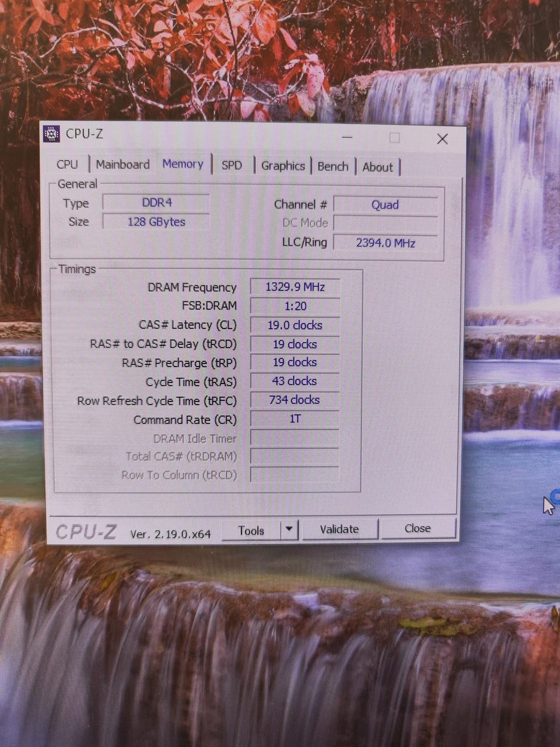Close CPU-Z with the title bar X

pyautogui.click(x=442, y=139)
